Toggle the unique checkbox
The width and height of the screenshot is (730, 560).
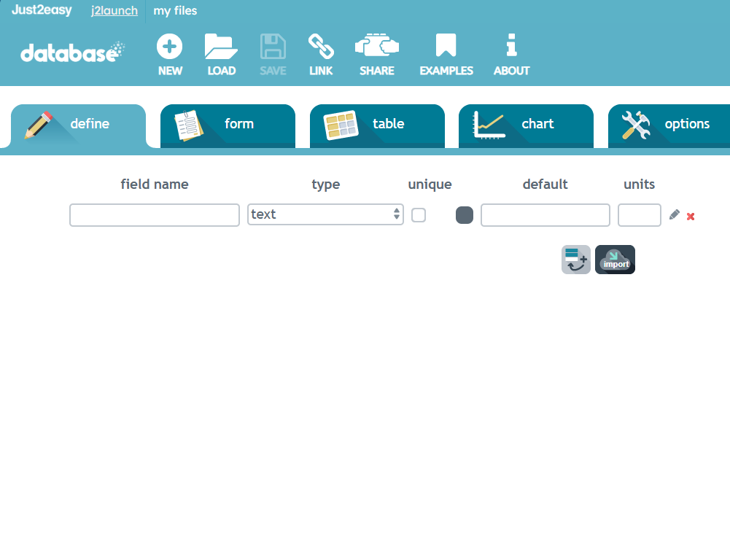click(x=419, y=215)
